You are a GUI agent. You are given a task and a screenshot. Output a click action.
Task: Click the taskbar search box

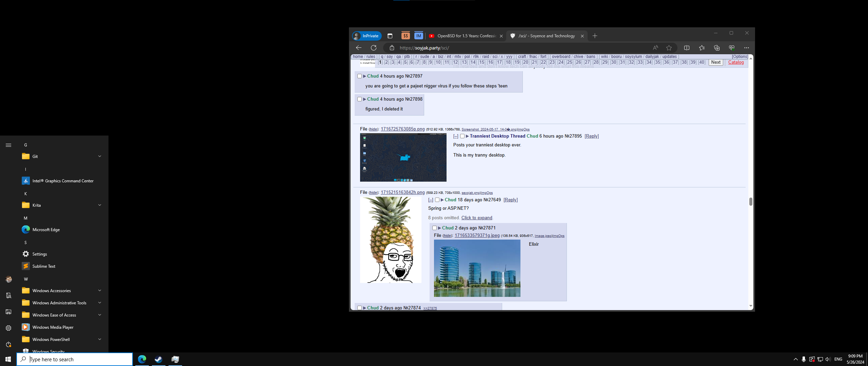coord(75,359)
